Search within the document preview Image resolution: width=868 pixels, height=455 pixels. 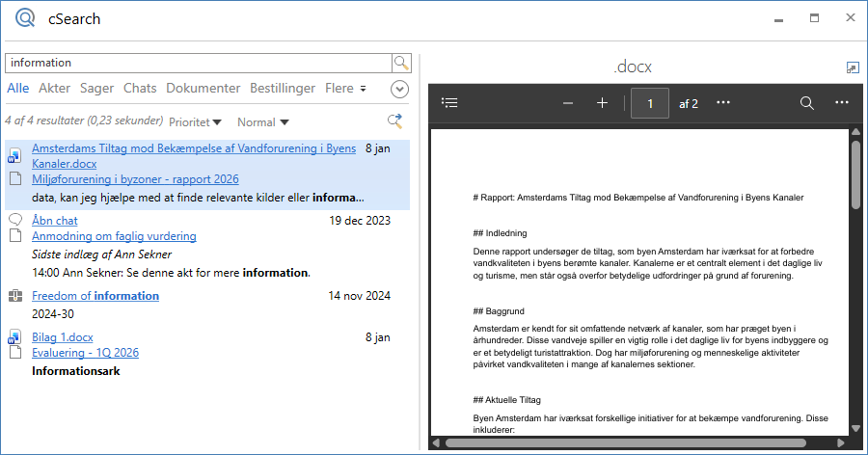tap(806, 103)
